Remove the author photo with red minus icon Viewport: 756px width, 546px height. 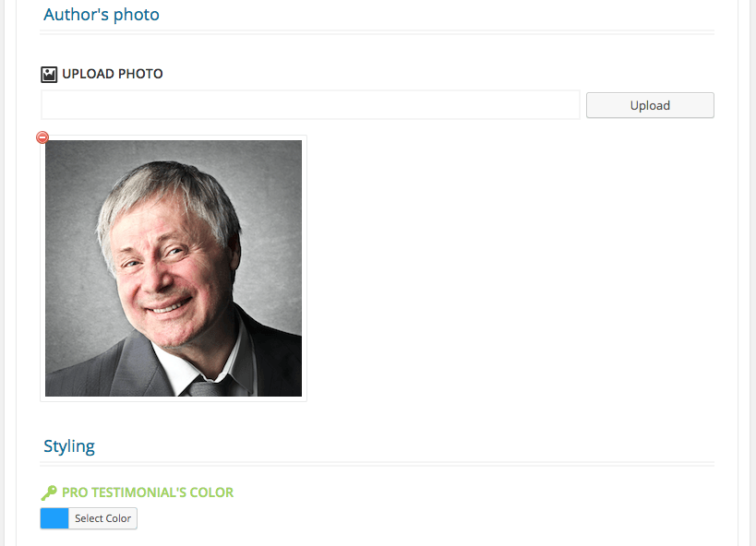tap(42, 137)
